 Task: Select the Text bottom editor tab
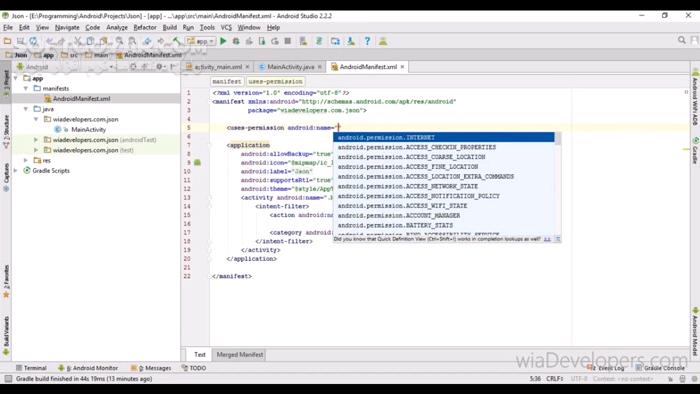(200, 355)
